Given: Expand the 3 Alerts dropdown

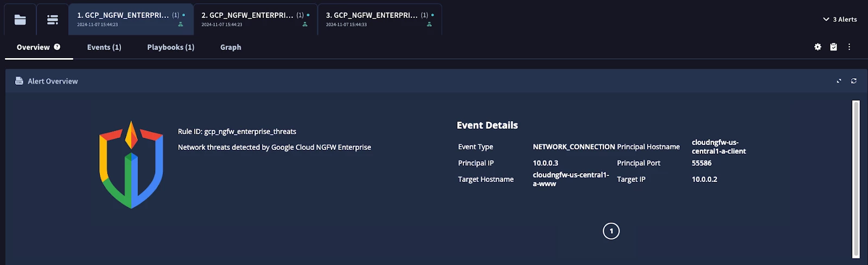Looking at the screenshot, I should click(840, 19).
